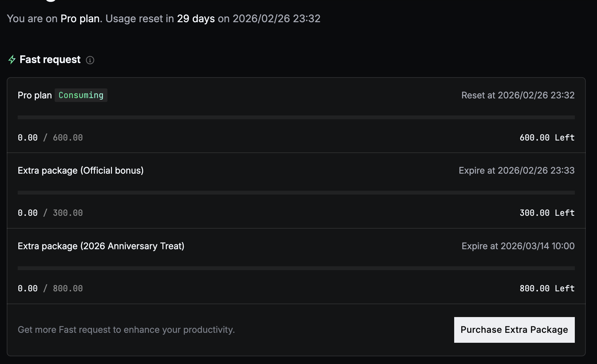Click the 0.00 / 800.00 usage counter
This screenshot has height=364, width=597.
click(50, 288)
